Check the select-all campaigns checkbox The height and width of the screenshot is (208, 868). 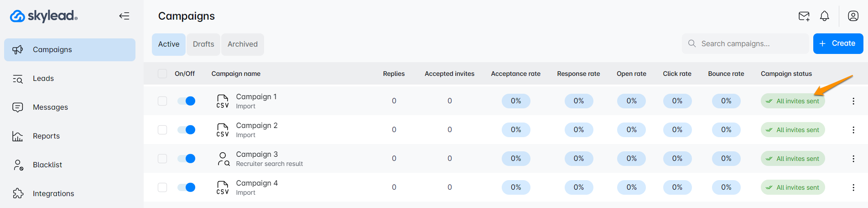(x=162, y=74)
